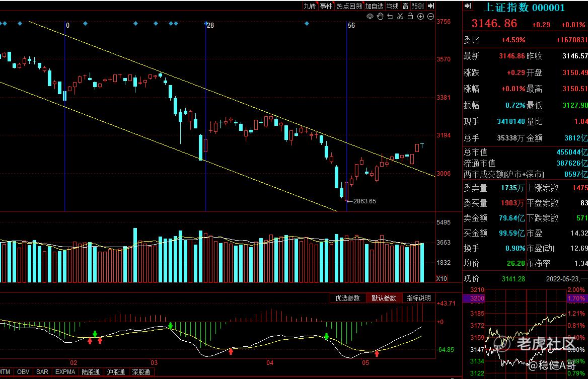Screen dimensions: 588x379
Task: Click the 最低 value 3127.90
Action: click(x=575, y=105)
